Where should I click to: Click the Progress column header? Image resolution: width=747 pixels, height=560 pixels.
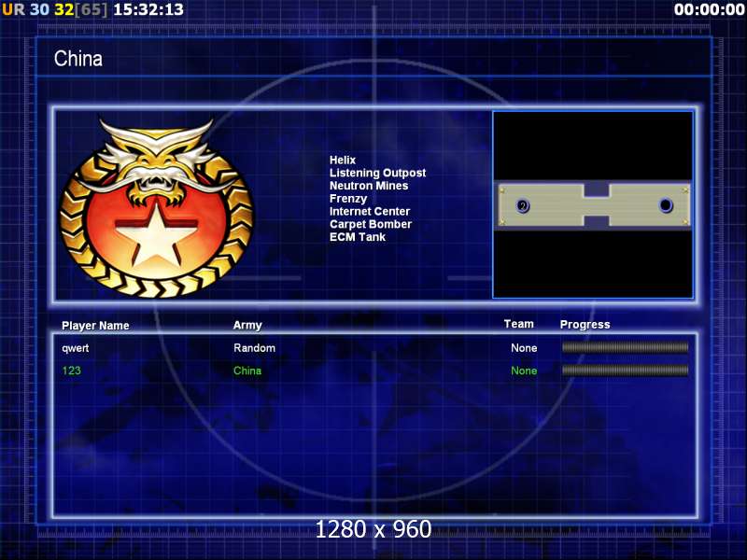(585, 325)
